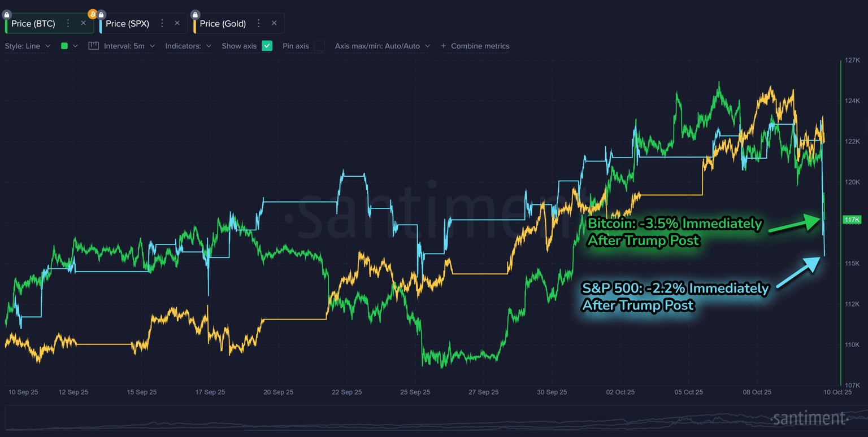Remove the Price (BTC) metric with its X

(84, 23)
